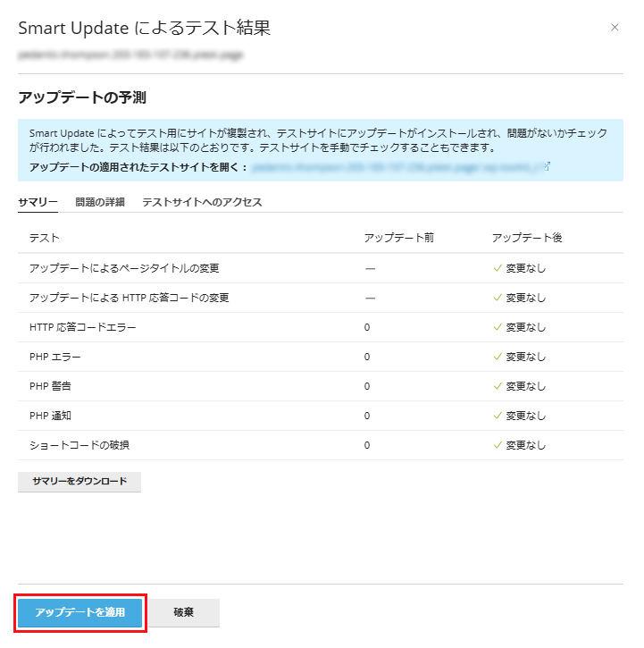
Task: Click the checkmark icon in the HTTP 応答コードの変更 row
Action: 498,298
